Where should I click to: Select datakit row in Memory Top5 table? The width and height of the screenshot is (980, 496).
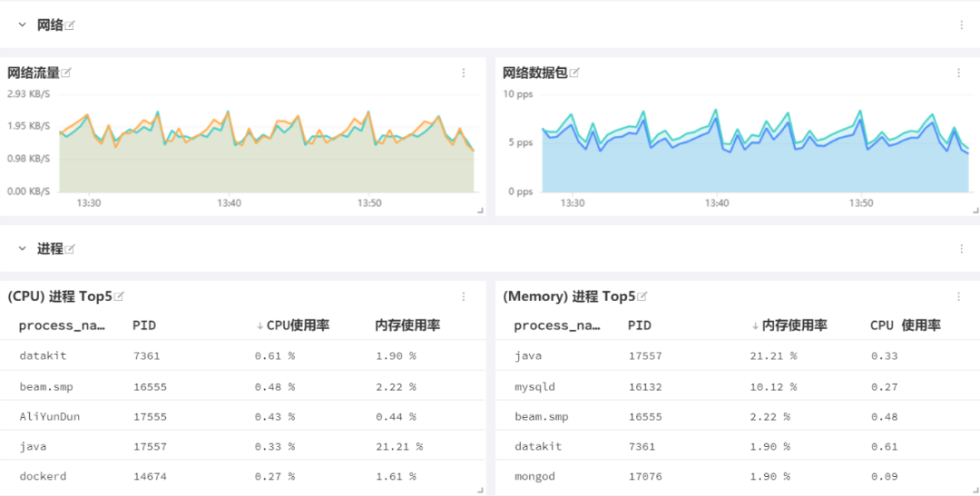coord(738,447)
